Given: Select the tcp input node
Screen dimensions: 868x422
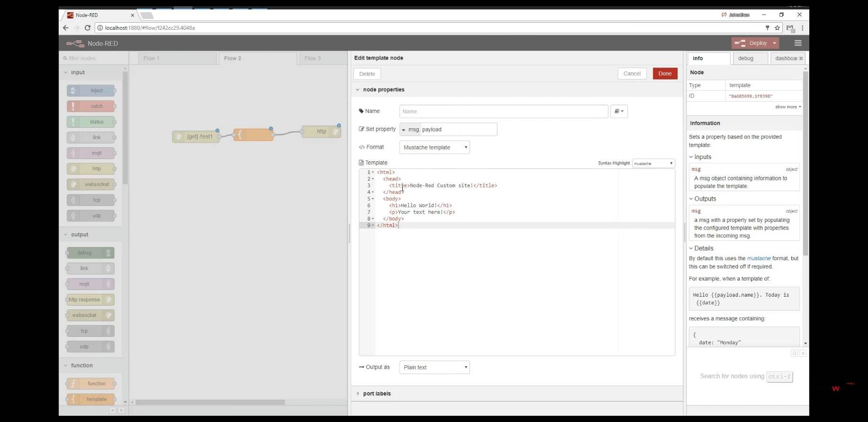Looking at the screenshot, I should [91, 200].
